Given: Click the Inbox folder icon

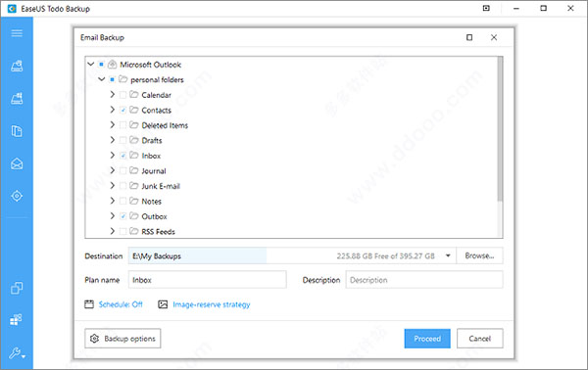Looking at the screenshot, I should tap(134, 155).
